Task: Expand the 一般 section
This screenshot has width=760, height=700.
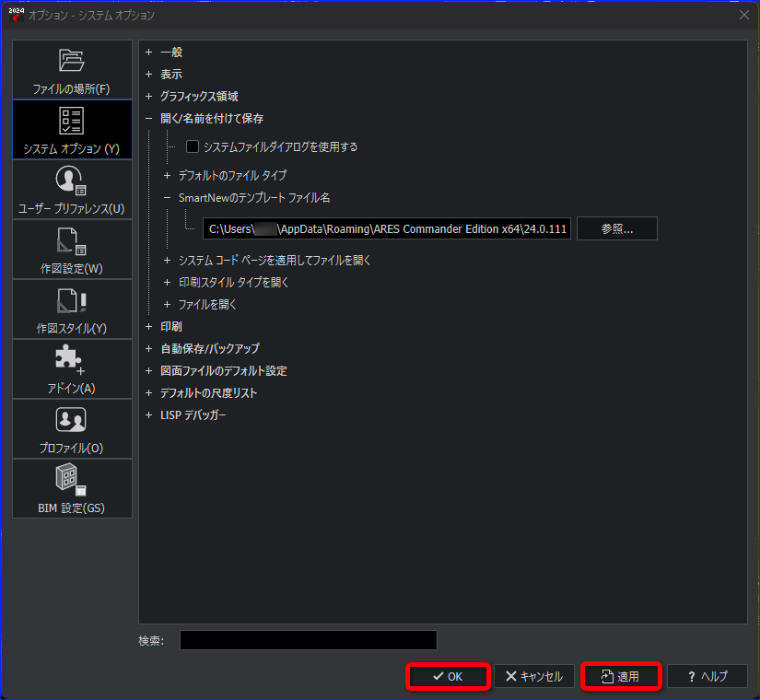Action: [x=149, y=52]
